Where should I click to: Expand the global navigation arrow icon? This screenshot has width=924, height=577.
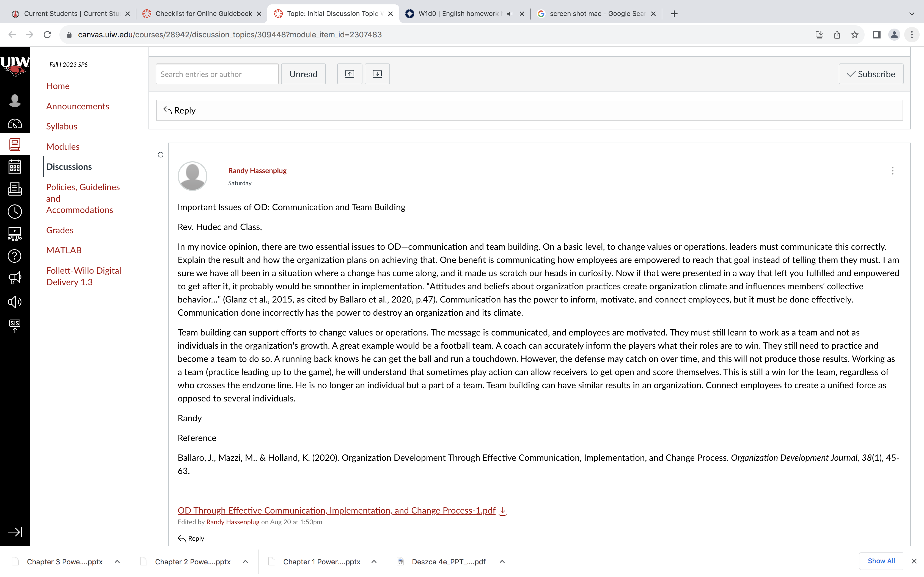pyautogui.click(x=15, y=532)
